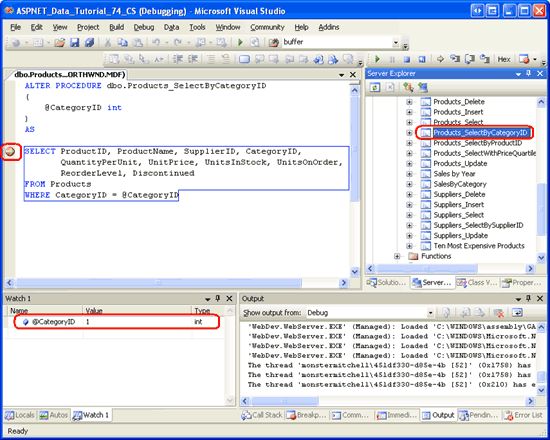
Task: Click the breakpoint glyph beside SELECT line
Action: point(11,152)
